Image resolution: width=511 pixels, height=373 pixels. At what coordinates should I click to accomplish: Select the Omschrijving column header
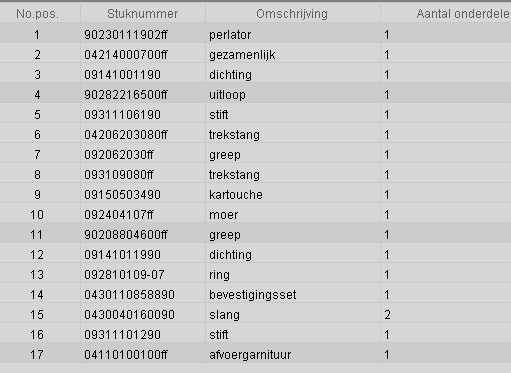[292, 14]
